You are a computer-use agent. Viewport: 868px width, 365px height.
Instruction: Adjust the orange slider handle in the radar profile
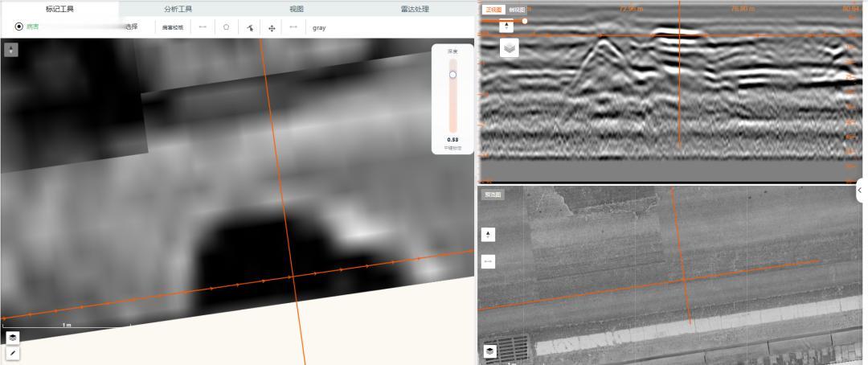[525, 21]
